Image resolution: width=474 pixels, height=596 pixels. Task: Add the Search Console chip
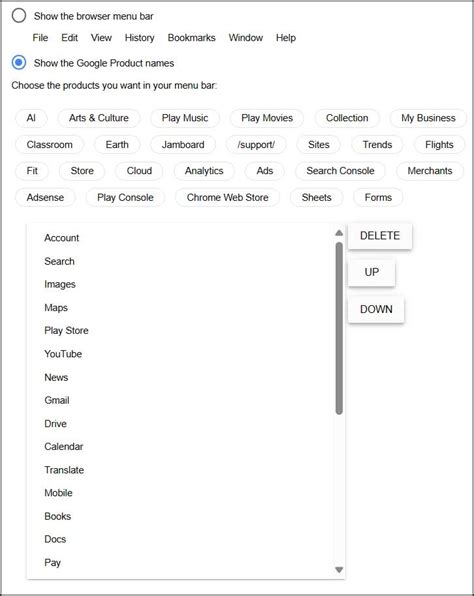point(340,171)
